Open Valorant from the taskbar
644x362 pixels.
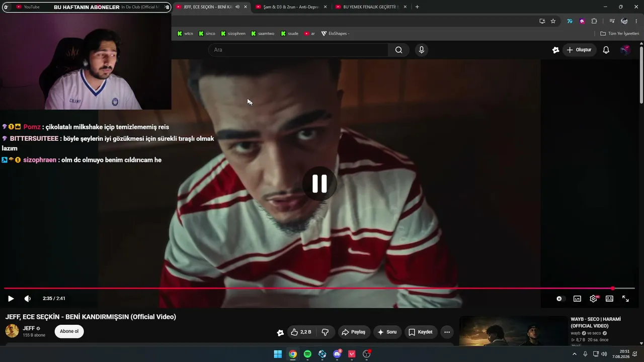pyautogui.click(x=352, y=354)
